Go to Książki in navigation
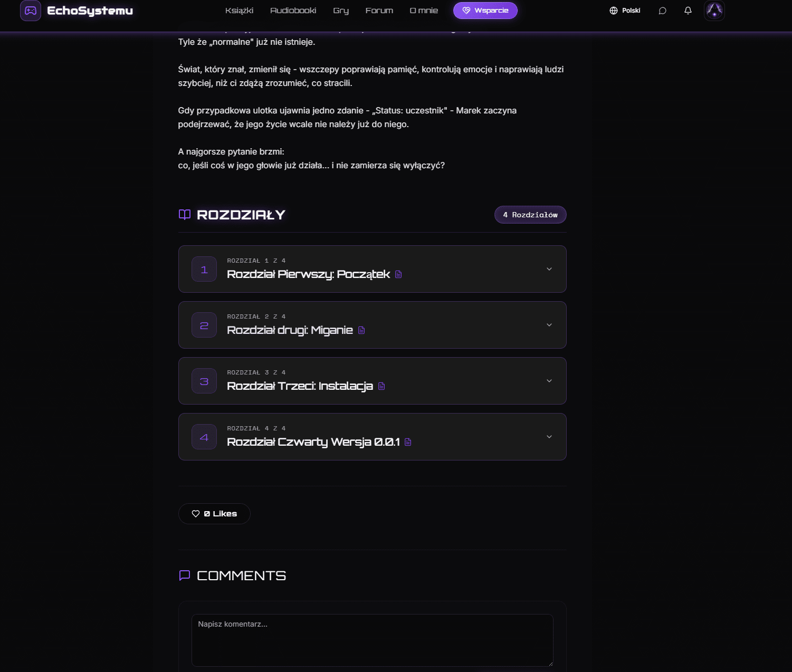The height and width of the screenshot is (672, 792). click(x=239, y=11)
